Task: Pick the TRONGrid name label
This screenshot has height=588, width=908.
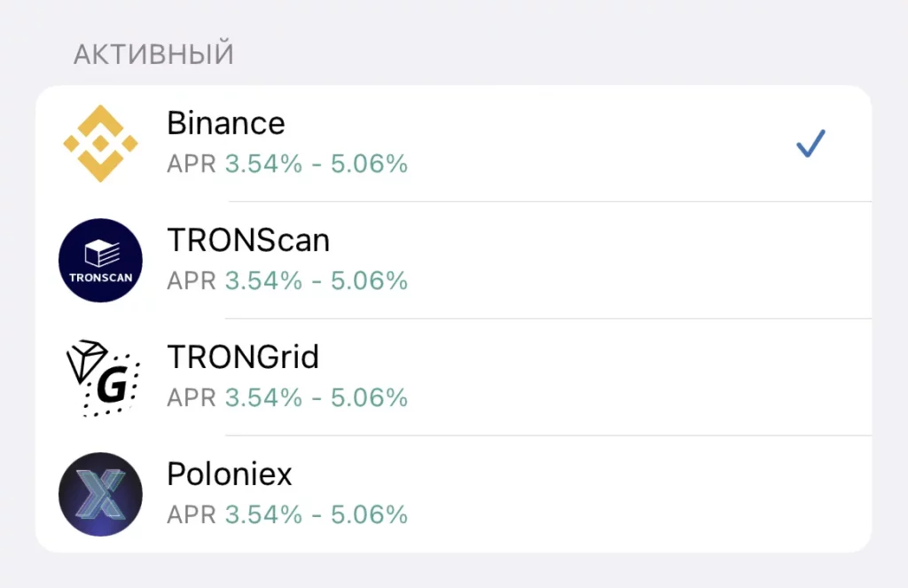Action: [x=243, y=357]
